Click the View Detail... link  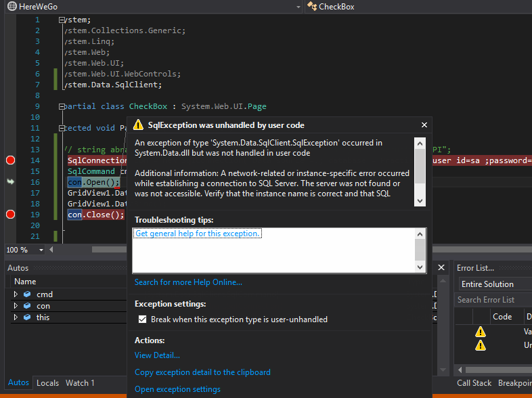[x=157, y=355]
